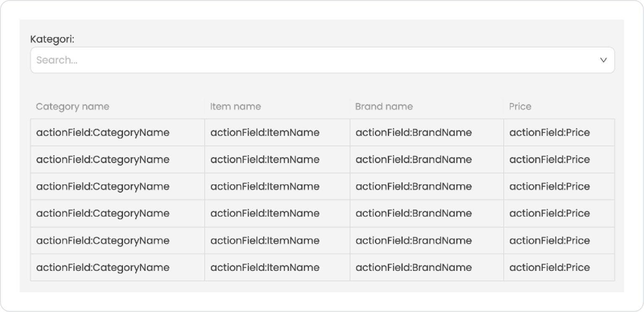This screenshot has width=644, height=312.
Task: Select fifth row's actionField:ItemName cell
Action: click(265, 241)
